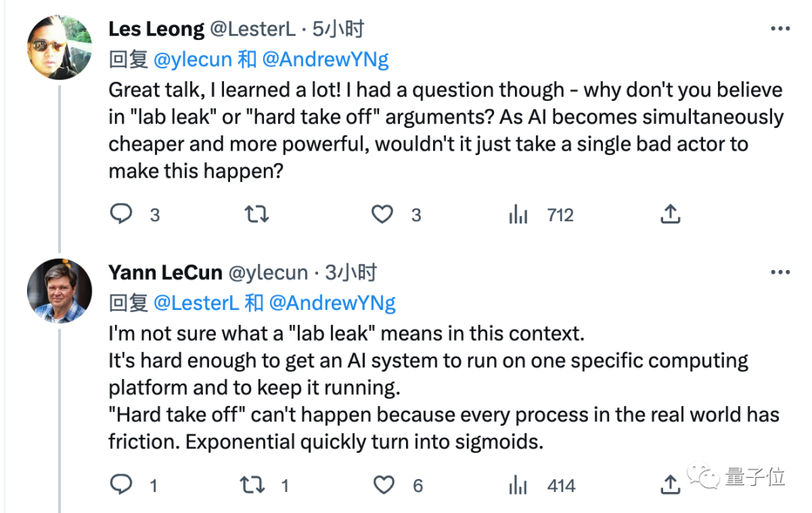The height and width of the screenshot is (513, 812).
Task: Open more options on Les Leong's tweet
Action: pyautogui.click(x=780, y=29)
